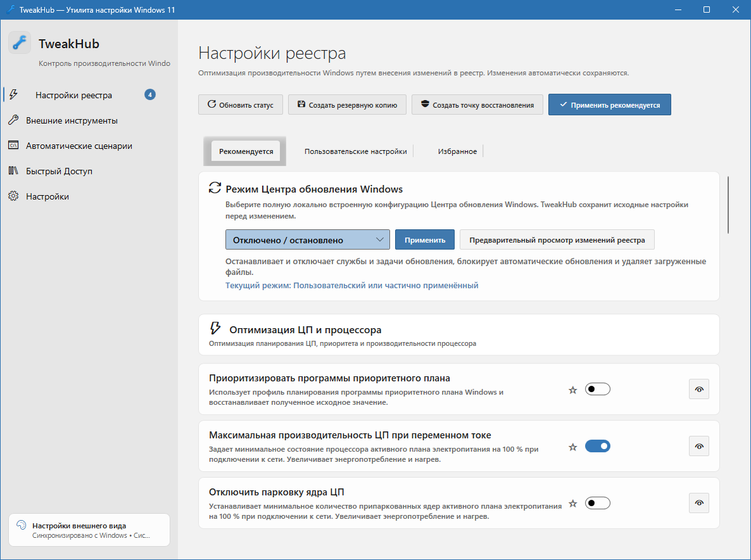Open Внешние инструменты in the sidebar
The height and width of the screenshot is (560, 751).
click(89, 120)
